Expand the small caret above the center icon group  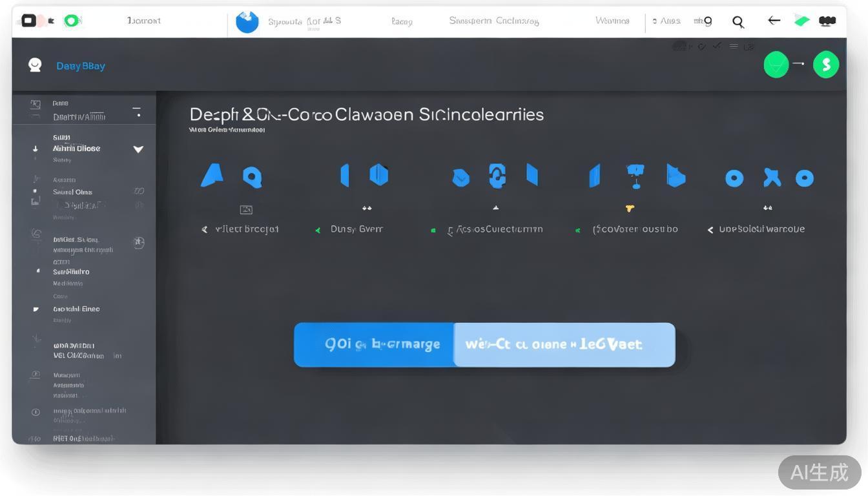tap(496, 207)
